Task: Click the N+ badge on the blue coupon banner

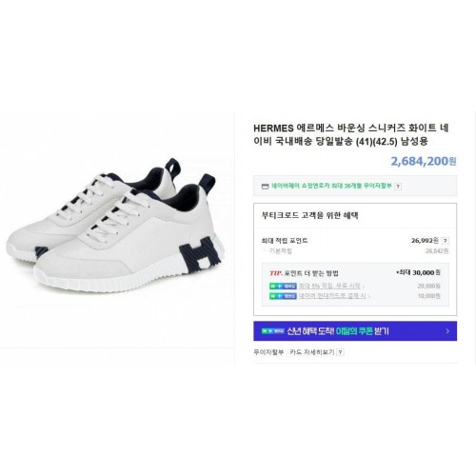Action: pyautogui.click(x=273, y=331)
